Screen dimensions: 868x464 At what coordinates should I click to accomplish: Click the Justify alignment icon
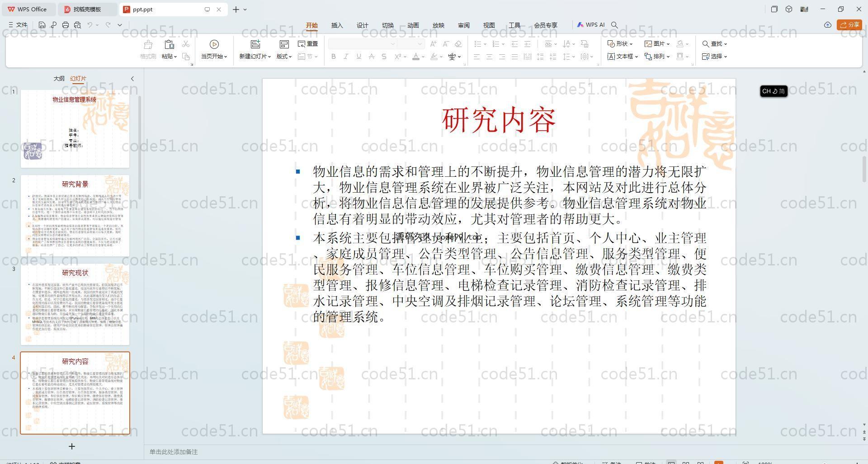click(514, 57)
